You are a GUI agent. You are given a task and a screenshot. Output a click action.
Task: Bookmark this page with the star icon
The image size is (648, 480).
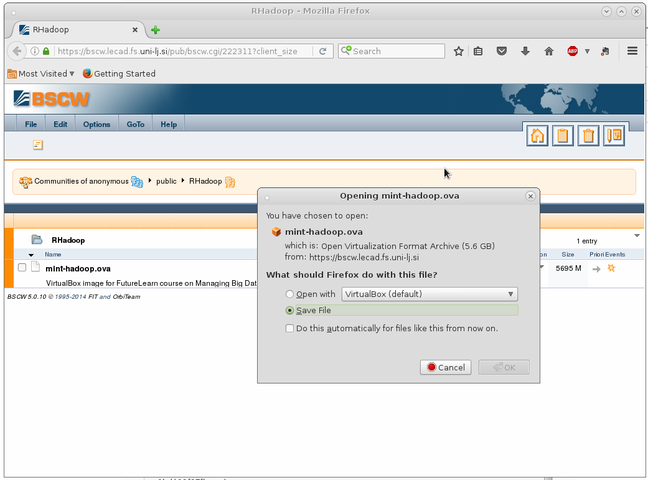click(459, 51)
